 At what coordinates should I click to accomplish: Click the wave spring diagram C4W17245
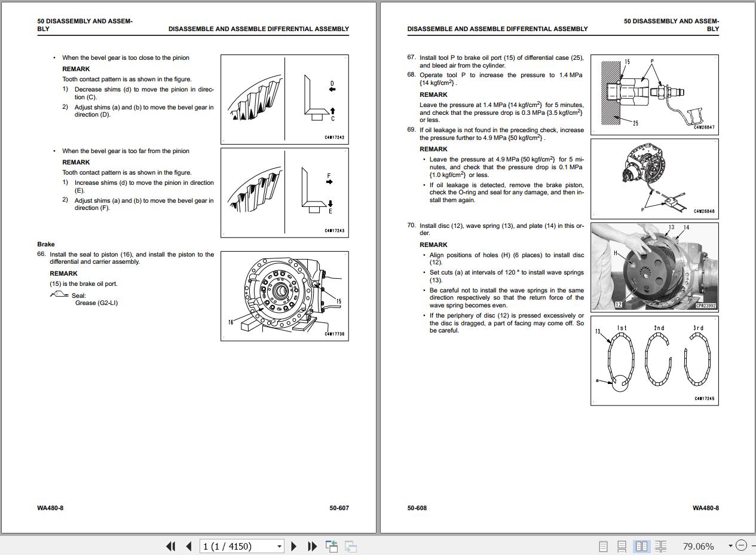point(654,361)
